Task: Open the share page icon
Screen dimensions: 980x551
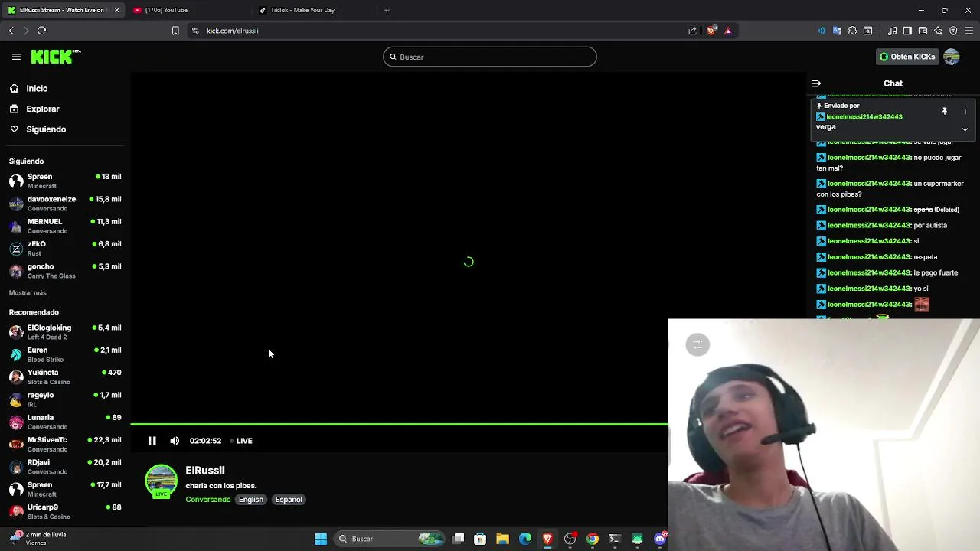Action: 693,31
